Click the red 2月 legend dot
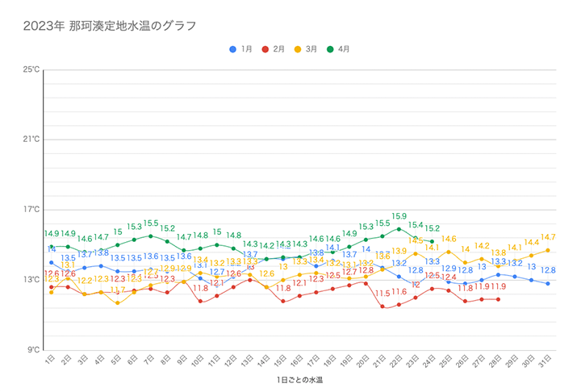 click(x=265, y=49)
